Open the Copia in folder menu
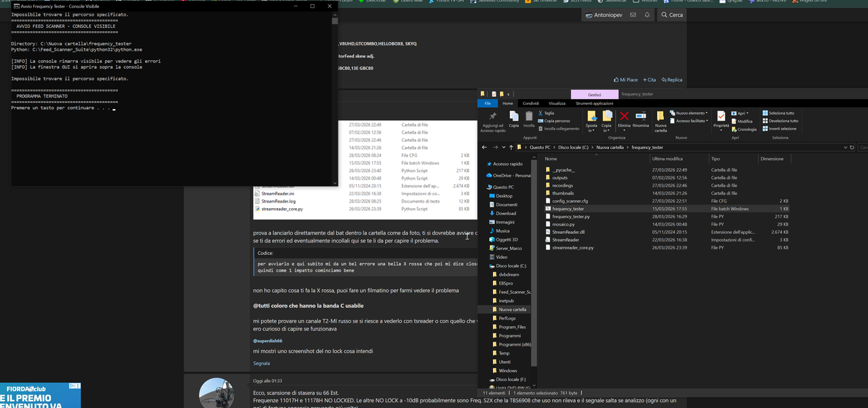 607,121
